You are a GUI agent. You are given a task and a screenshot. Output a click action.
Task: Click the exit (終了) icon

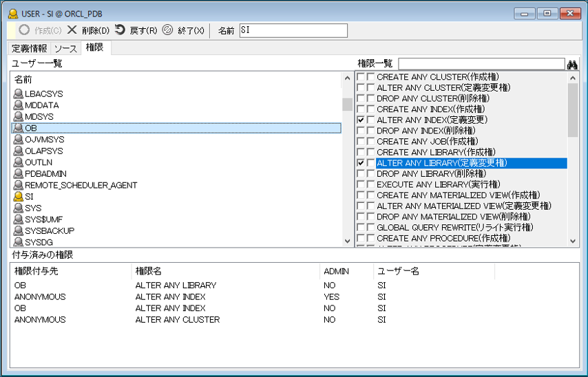point(167,30)
